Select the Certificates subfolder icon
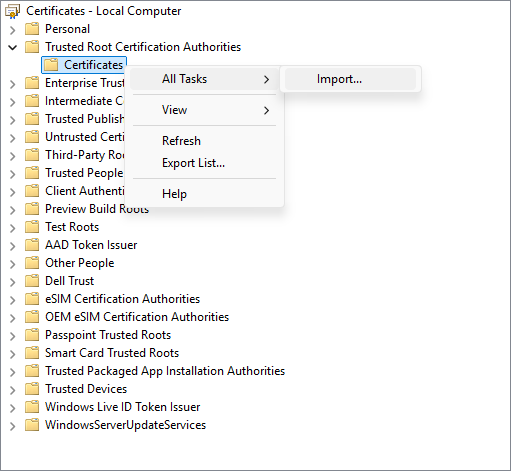Screen dimensions: 511x471 click(x=51, y=65)
